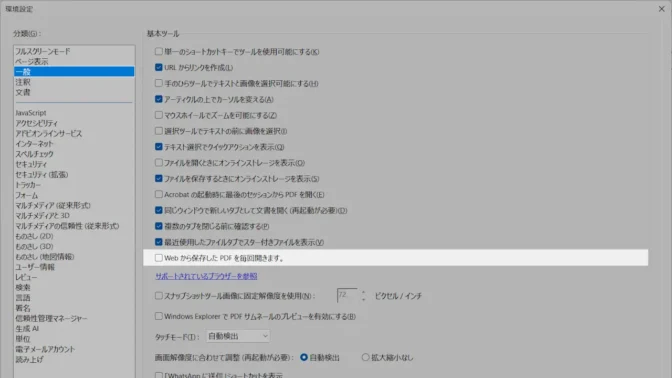Select フルスクリーンモード category
The height and width of the screenshot is (378, 672).
tap(74, 51)
